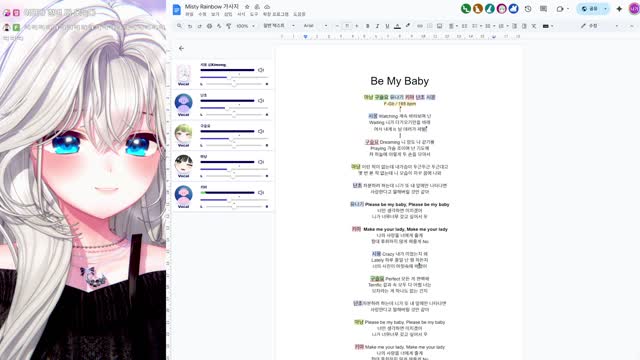This screenshot has height=360, width=640.
Task: Click the print icon in the toolbar
Action: pyautogui.click(x=209, y=26)
